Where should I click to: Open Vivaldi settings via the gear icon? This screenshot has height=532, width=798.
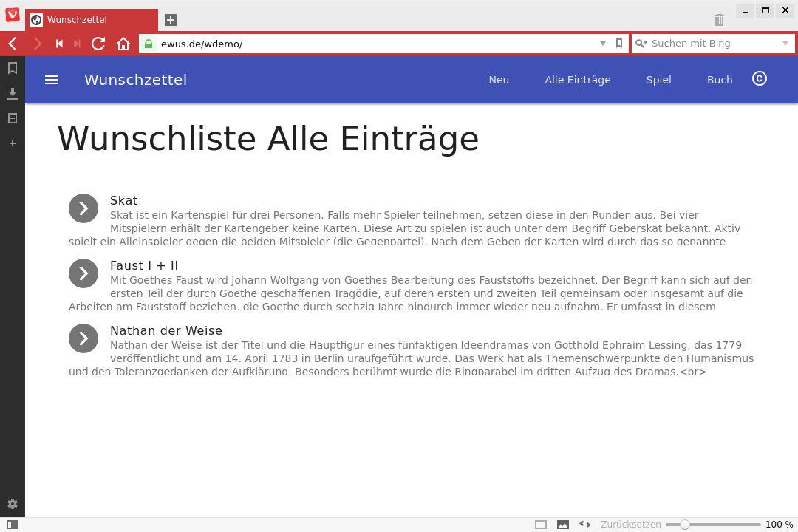point(12,504)
